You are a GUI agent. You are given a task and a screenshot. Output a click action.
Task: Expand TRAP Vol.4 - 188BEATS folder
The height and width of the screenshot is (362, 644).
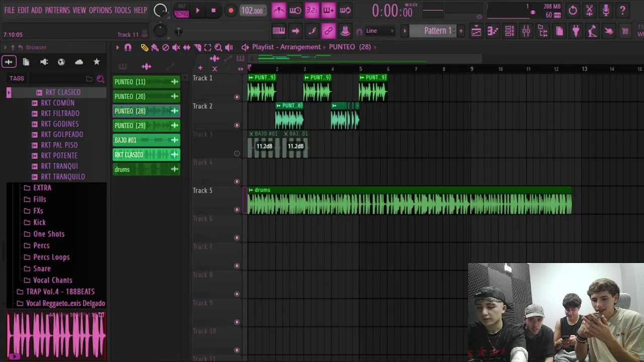60,292
